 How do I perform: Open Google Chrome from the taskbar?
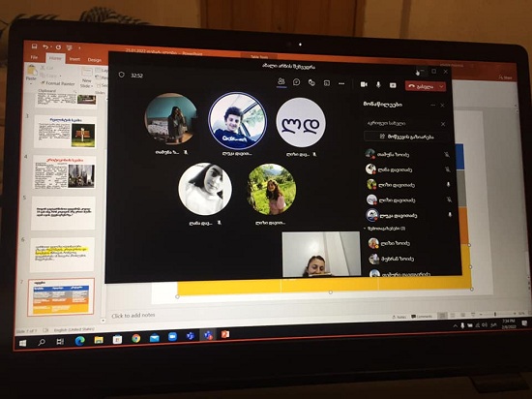click(x=136, y=338)
